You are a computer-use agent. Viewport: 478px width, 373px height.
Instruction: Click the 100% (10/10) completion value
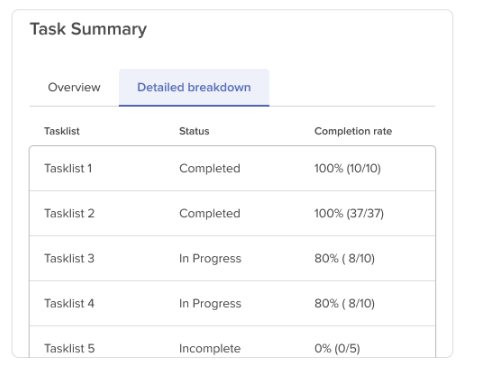tap(347, 168)
